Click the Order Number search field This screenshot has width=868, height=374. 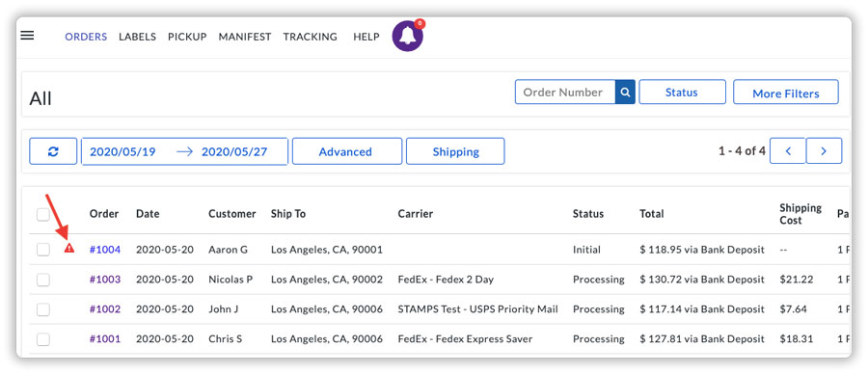[x=565, y=92]
